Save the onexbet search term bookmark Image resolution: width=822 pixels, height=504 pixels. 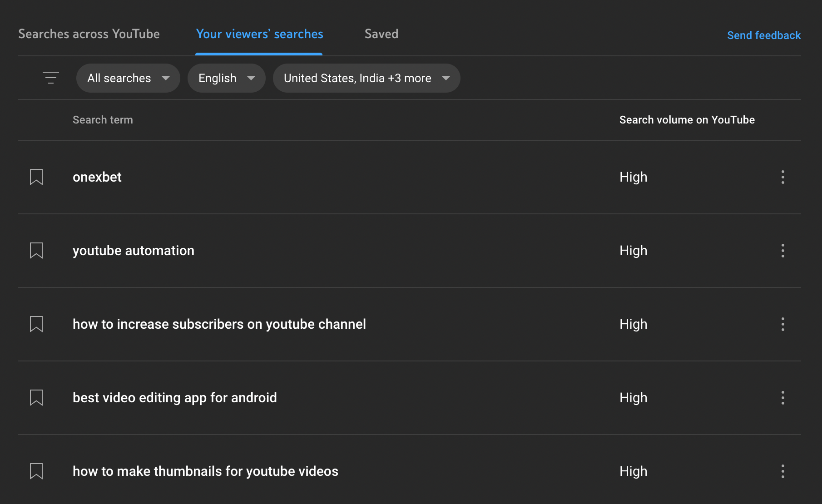[36, 177]
